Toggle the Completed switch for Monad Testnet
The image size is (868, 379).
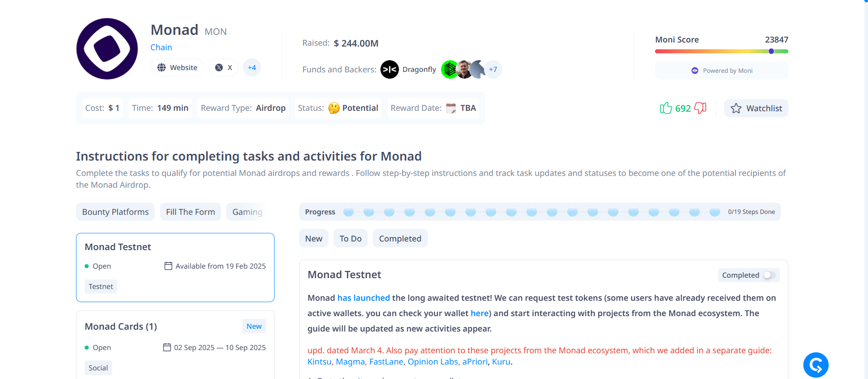[x=769, y=275]
